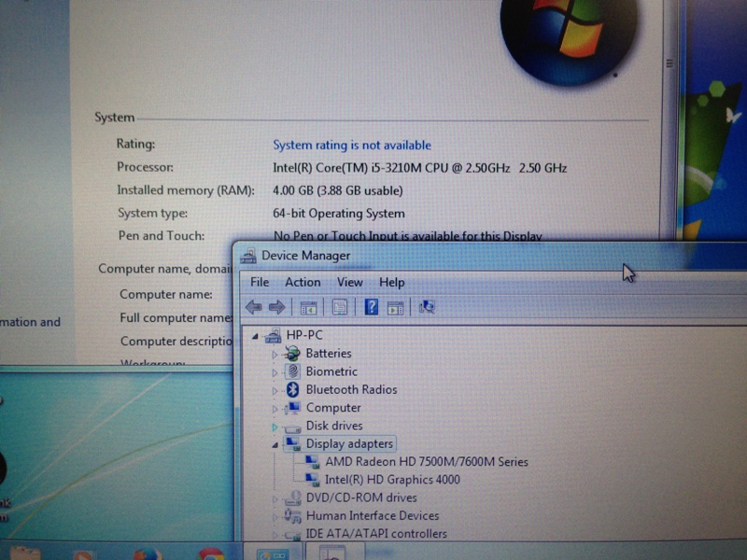Click the Firefox icon in the taskbar
The height and width of the screenshot is (560, 747).
[x=149, y=552]
